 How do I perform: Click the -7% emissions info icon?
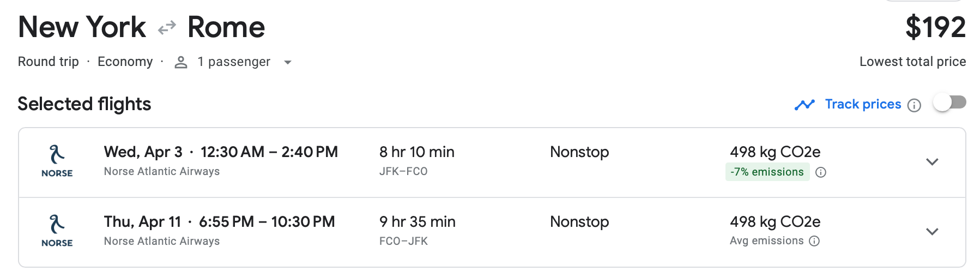click(x=821, y=172)
